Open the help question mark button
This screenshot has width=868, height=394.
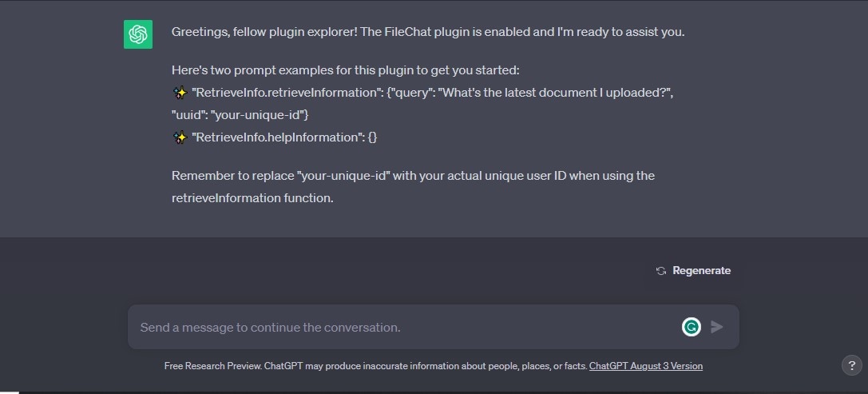(850, 365)
